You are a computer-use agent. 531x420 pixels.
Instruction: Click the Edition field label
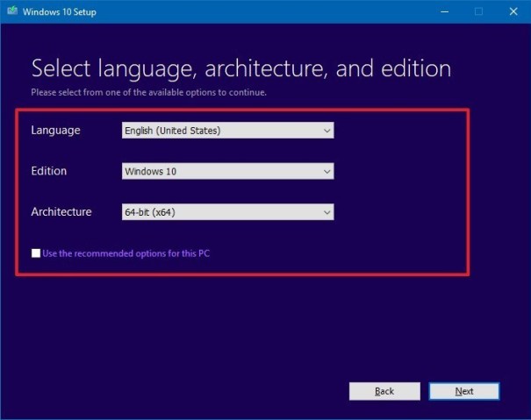(x=49, y=171)
